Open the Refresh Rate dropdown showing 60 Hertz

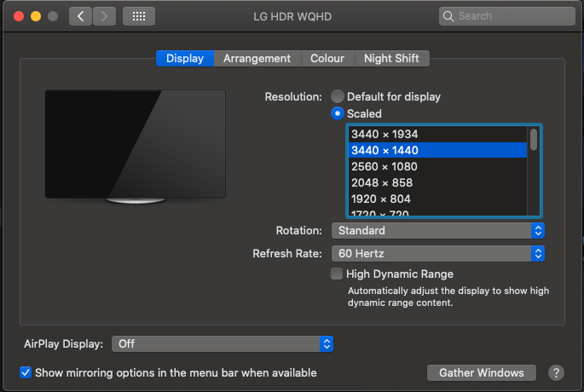[438, 253]
